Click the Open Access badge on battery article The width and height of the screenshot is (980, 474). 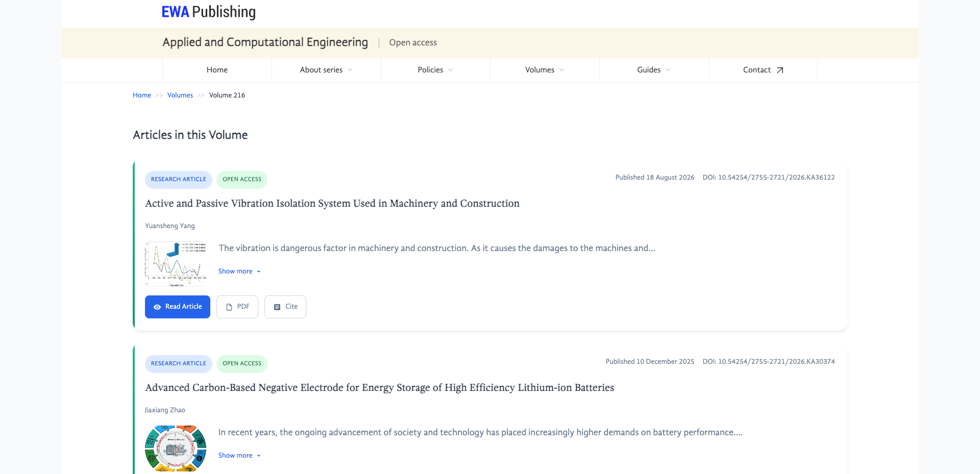(x=242, y=364)
